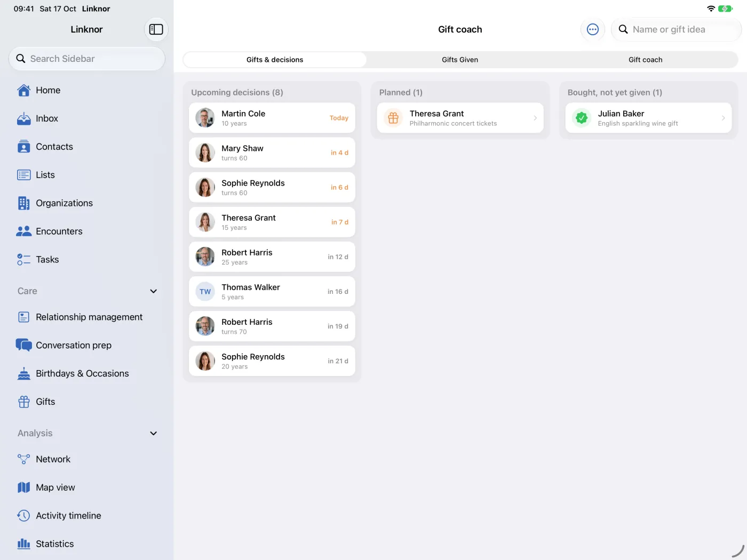Viewport: 747px width, 560px height.
Task: Click the Search Sidebar field
Action: pos(87,59)
